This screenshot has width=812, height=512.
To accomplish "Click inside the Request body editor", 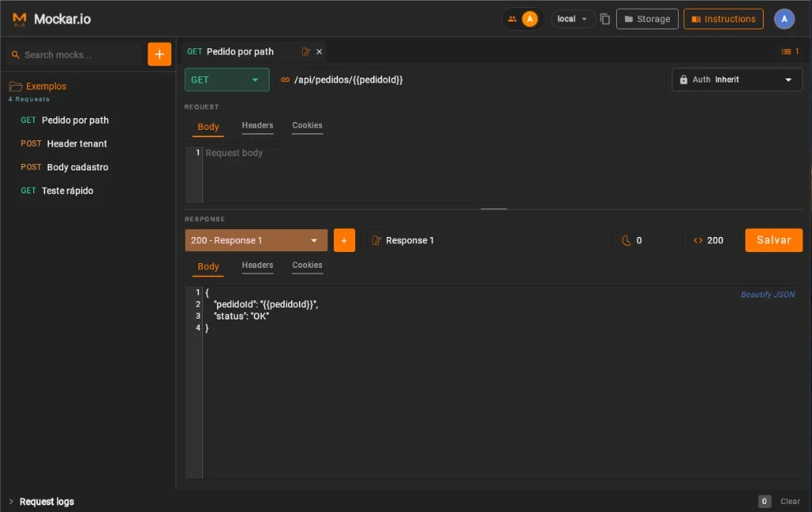I will 501,175.
